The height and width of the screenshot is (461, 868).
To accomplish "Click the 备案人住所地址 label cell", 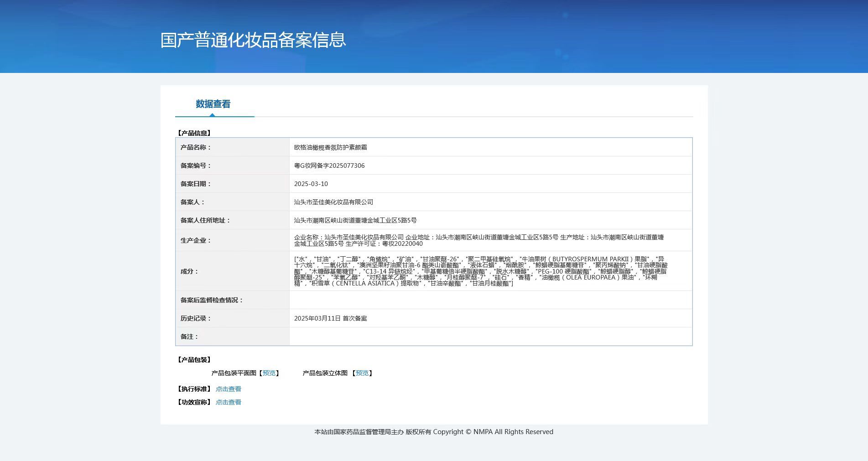I will click(233, 220).
